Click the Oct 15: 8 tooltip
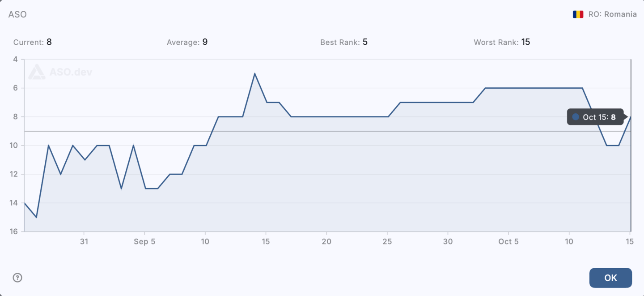 click(595, 117)
